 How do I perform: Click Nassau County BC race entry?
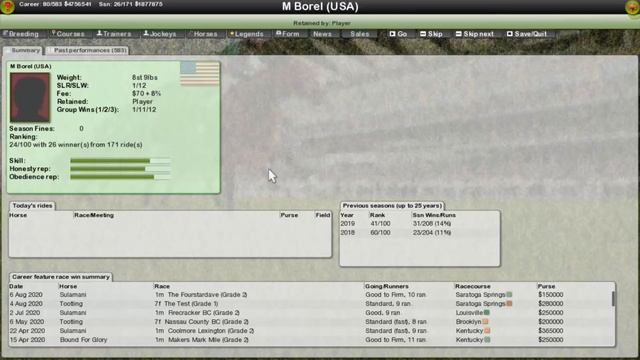pos(202,322)
